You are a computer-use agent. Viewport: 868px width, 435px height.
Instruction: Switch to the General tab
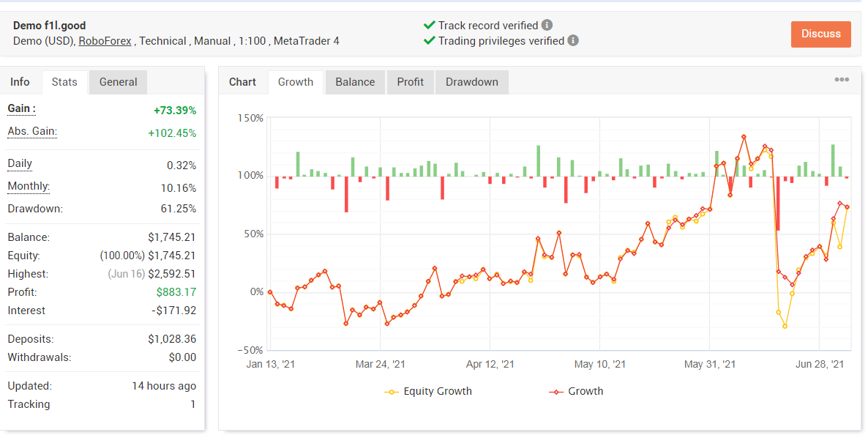[118, 82]
